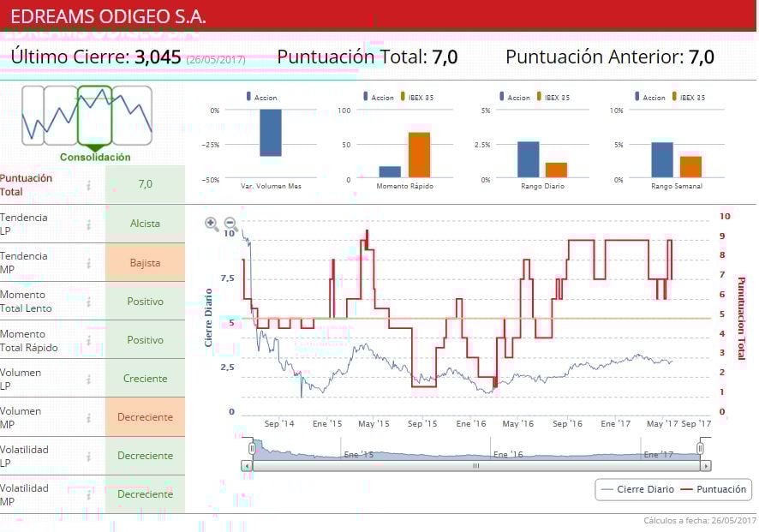Image resolution: width=759 pixels, height=532 pixels.
Task: Click the blue Rango Diario Accion bar
Action: coord(528,159)
